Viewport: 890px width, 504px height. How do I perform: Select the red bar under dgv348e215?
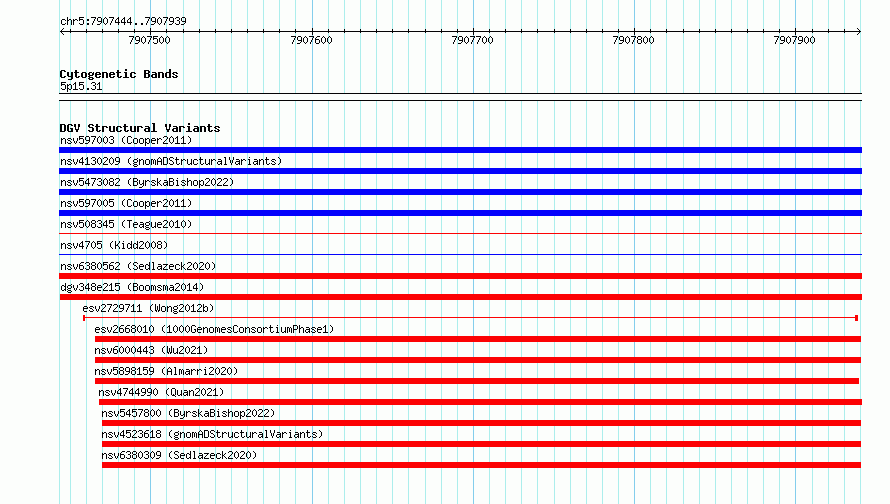point(460,297)
